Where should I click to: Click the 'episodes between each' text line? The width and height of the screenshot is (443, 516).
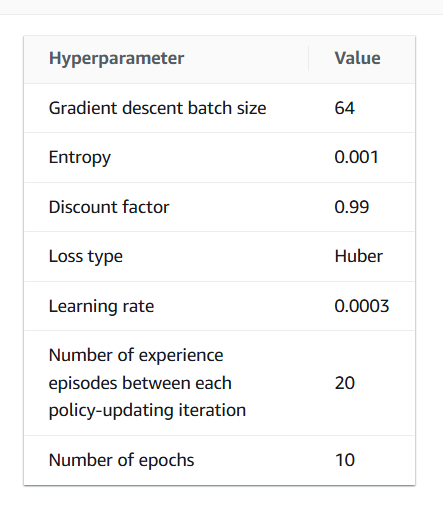click(x=140, y=383)
